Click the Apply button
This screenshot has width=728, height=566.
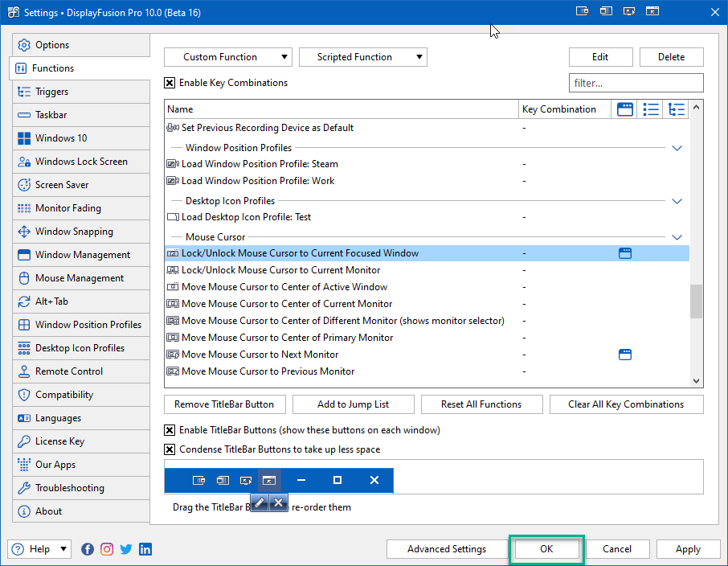click(x=688, y=549)
